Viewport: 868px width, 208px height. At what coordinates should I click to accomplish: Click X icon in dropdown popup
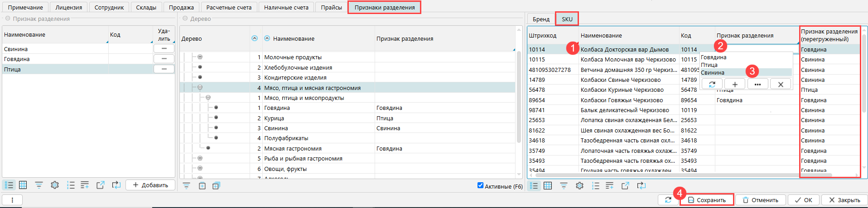(780, 84)
